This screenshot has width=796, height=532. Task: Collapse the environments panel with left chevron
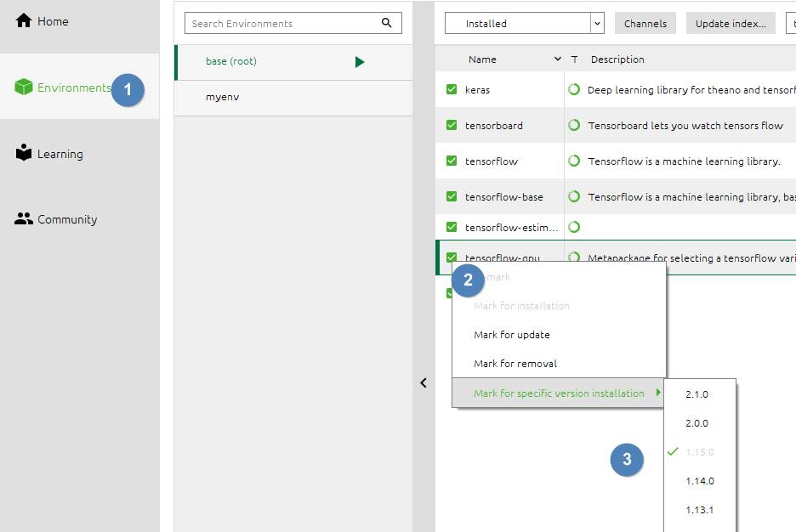pyautogui.click(x=424, y=383)
